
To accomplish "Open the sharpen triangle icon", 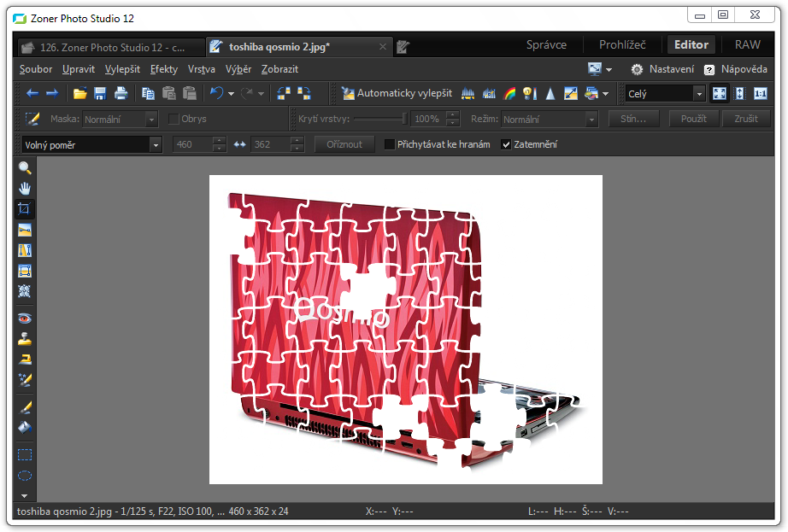I will [550, 93].
